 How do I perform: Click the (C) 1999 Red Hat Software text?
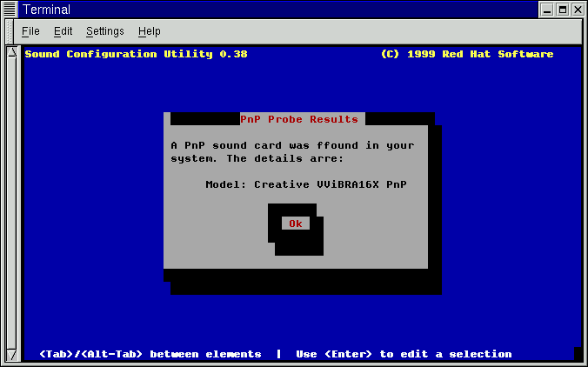466,54
